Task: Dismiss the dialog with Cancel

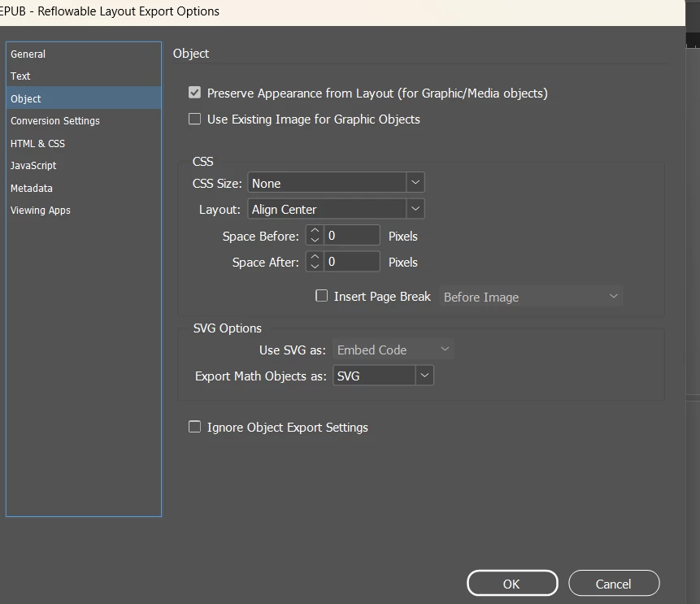Action: point(614,584)
